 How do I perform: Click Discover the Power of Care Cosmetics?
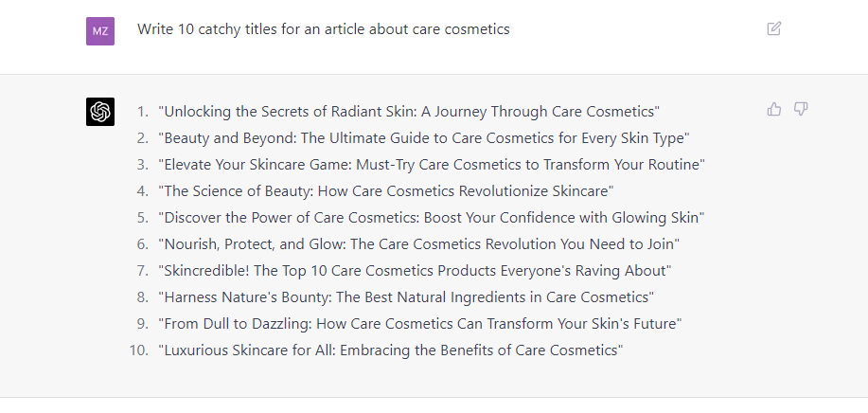pos(432,218)
